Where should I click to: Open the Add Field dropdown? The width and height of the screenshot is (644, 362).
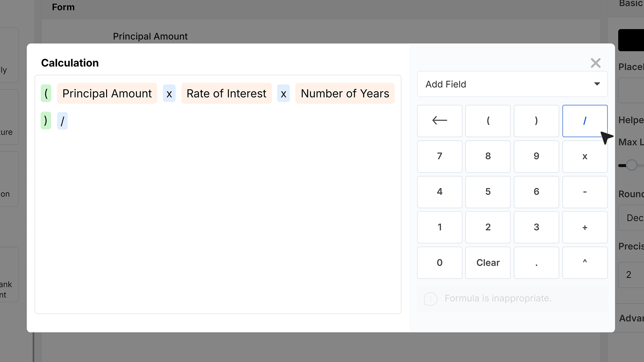512,84
